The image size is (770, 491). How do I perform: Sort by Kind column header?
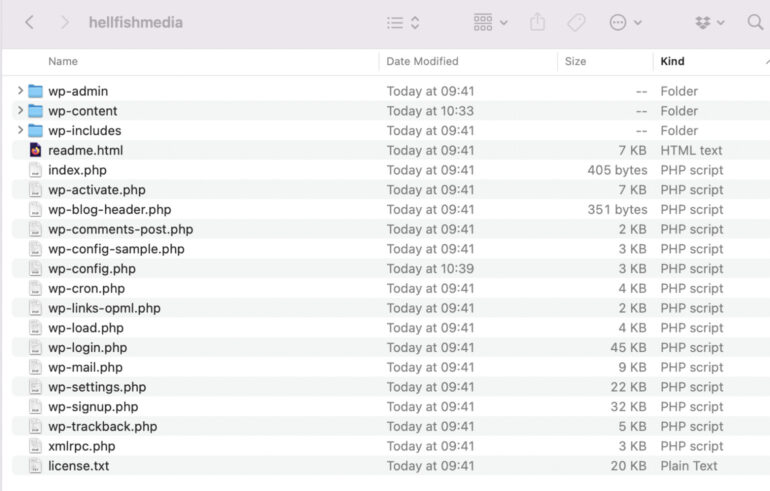[x=672, y=61]
